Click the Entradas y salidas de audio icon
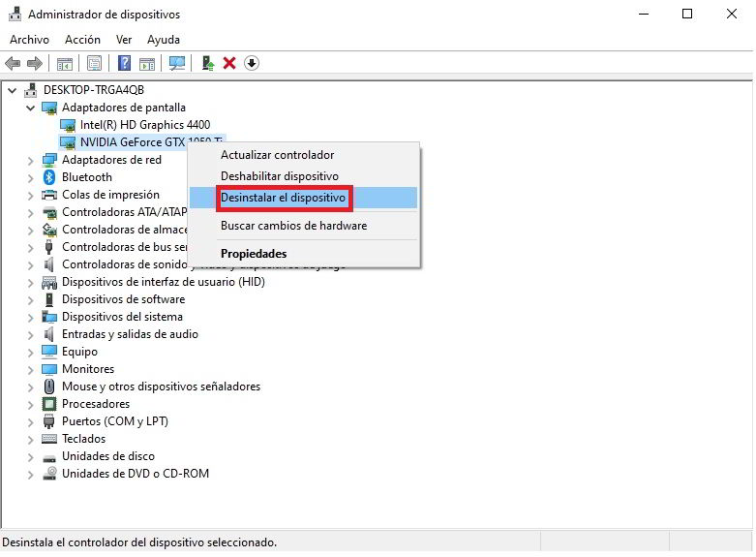The height and width of the screenshot is (557, 756). click(x=49, y=334)
